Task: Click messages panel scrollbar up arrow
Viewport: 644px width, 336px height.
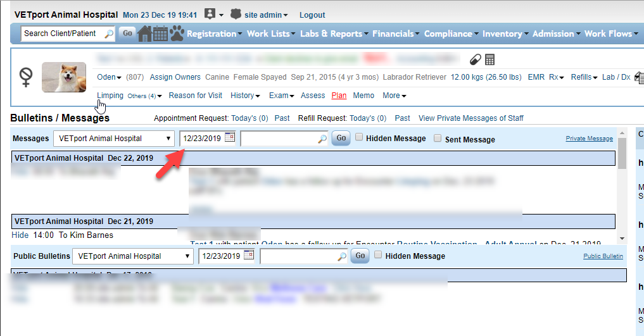Action: [x=622, y=133]
